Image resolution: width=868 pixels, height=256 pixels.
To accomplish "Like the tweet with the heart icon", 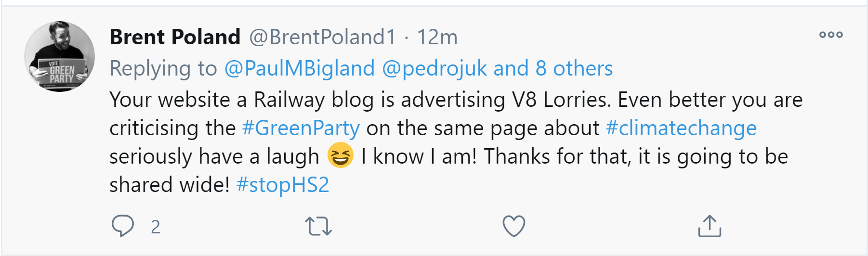I will tap(513, 226).
